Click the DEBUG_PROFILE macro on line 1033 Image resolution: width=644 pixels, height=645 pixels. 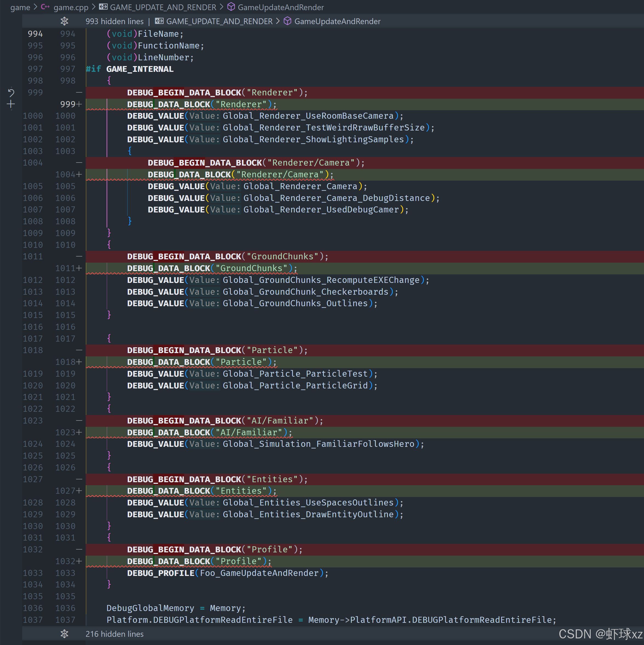[x=161, y=573]
